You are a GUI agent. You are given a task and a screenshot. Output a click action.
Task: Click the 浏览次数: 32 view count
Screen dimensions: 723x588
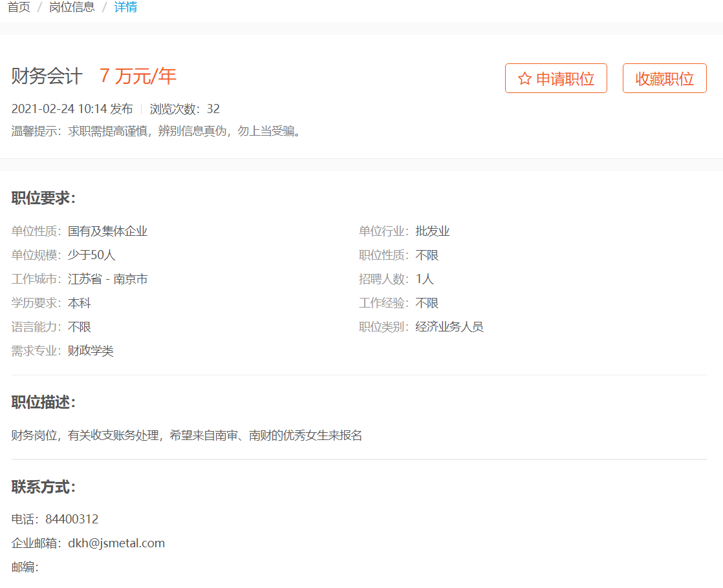(x=185, y=109)
